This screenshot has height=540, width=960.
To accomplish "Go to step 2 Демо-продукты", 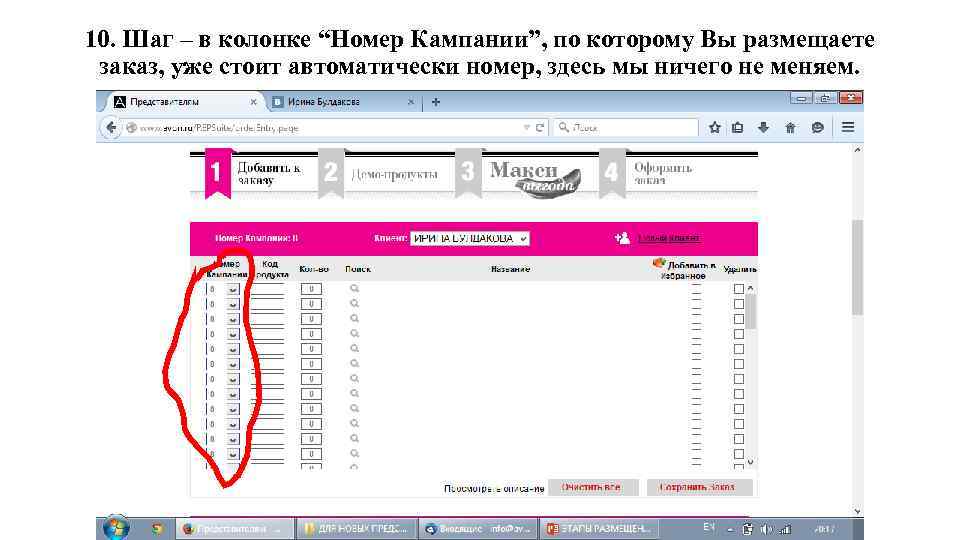I will [x=380, y=174].
